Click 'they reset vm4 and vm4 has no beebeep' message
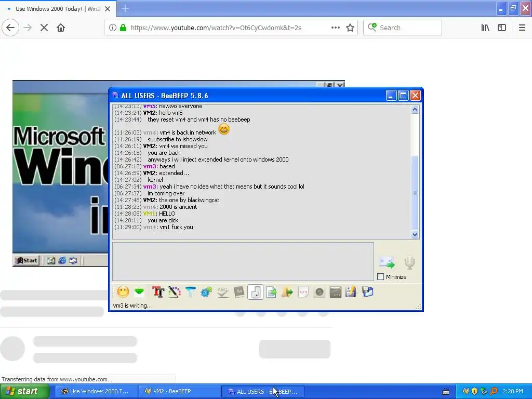 coord(199,119)
